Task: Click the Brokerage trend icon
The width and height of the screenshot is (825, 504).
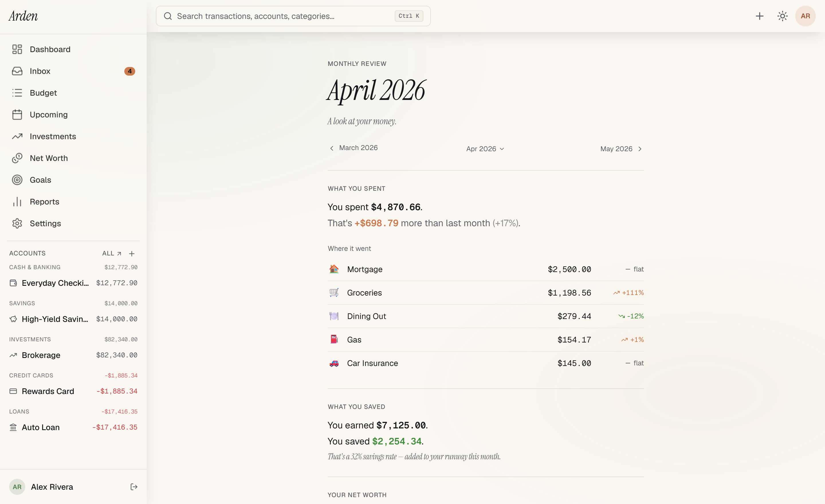Action: (13, 355)
